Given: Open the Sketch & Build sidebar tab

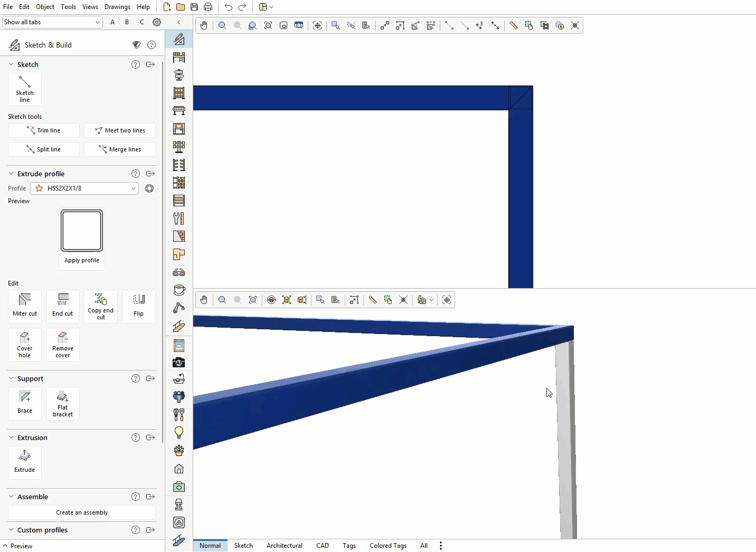Looking at the screenshot, I should click(179, 39).
